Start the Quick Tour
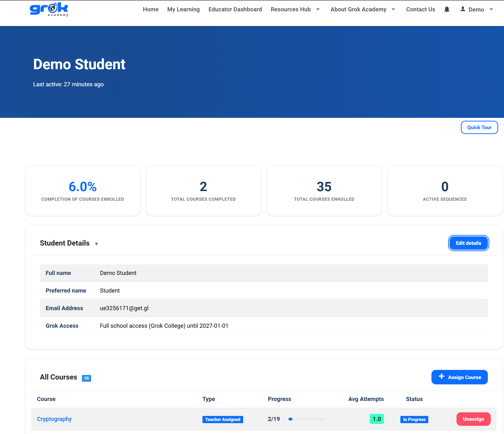 tap(479, 127)
